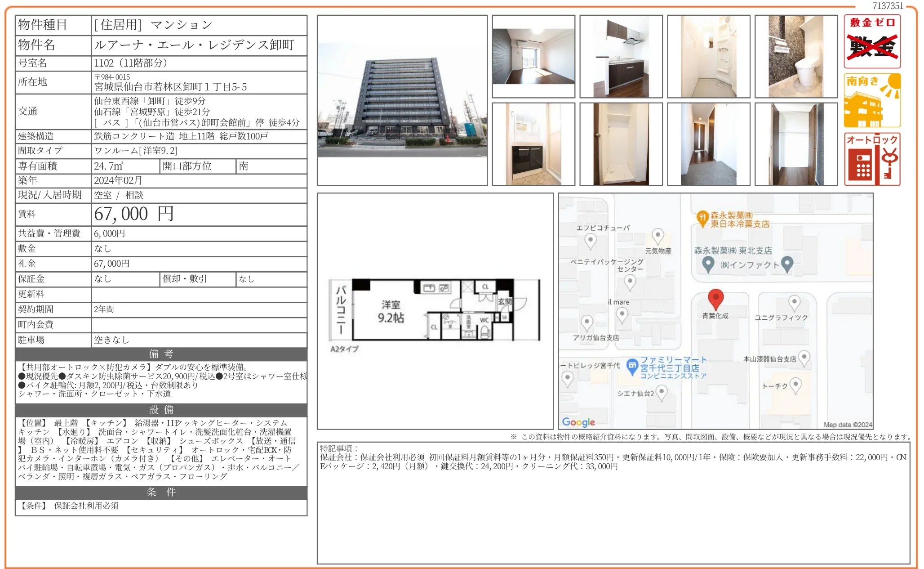The image size is (924, 569).
Task: Click the Map data ©2024 attribution
Action: pyautogui.click(x=848, y=425)
